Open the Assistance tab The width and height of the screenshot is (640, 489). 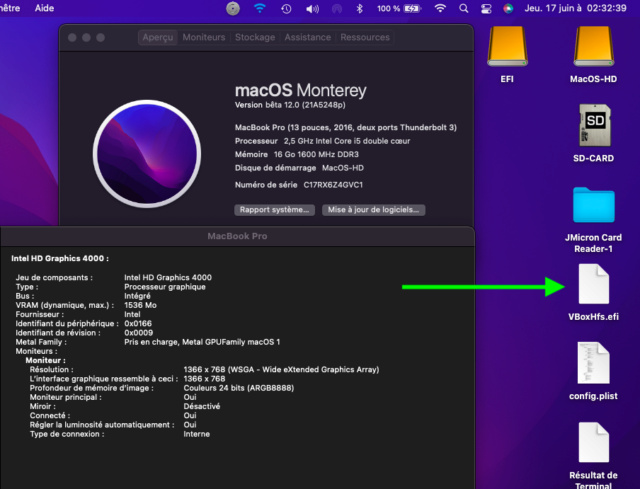(x=307, y=37)
